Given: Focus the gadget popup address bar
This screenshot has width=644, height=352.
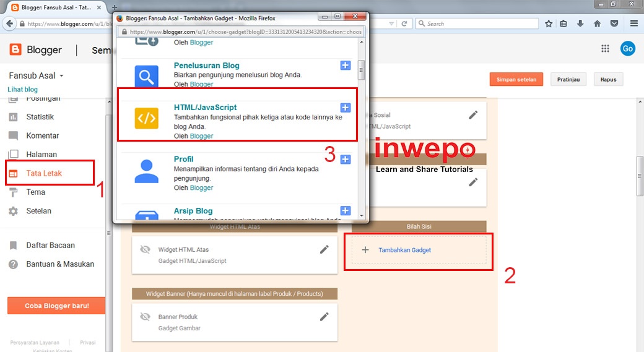Looking at the screenshot, I should point(241,32).
